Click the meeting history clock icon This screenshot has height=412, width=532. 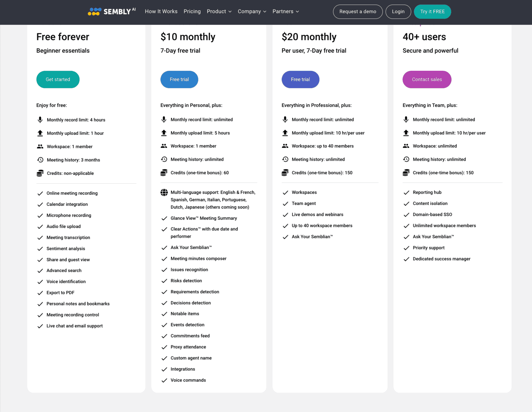tap(40, 159)
